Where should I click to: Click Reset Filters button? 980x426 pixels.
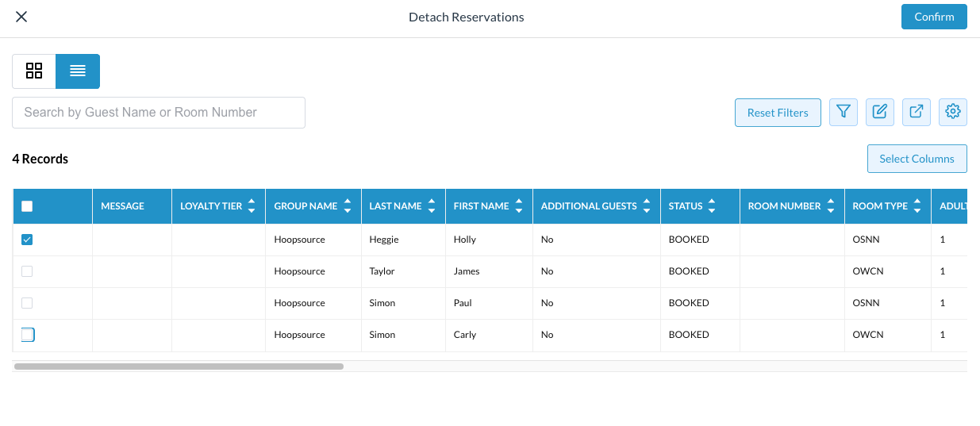778,113
